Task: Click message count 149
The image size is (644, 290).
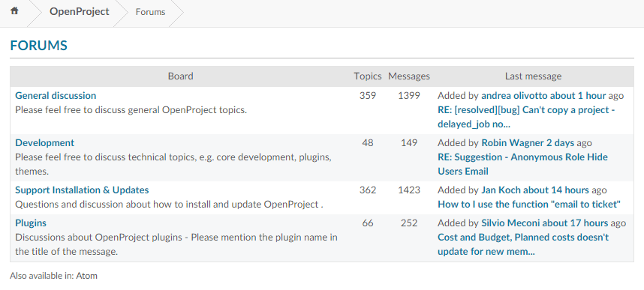Action: 409,142
